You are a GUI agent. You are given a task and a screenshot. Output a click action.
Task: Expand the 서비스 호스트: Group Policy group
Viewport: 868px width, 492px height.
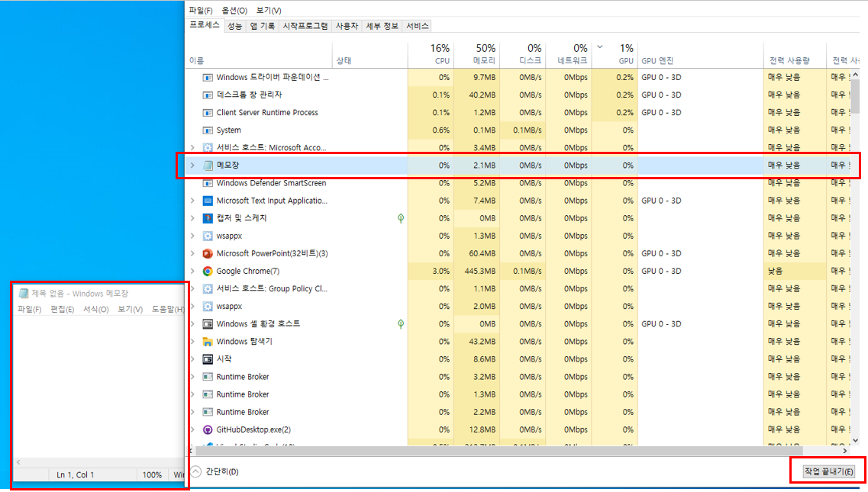coord(192,289)
